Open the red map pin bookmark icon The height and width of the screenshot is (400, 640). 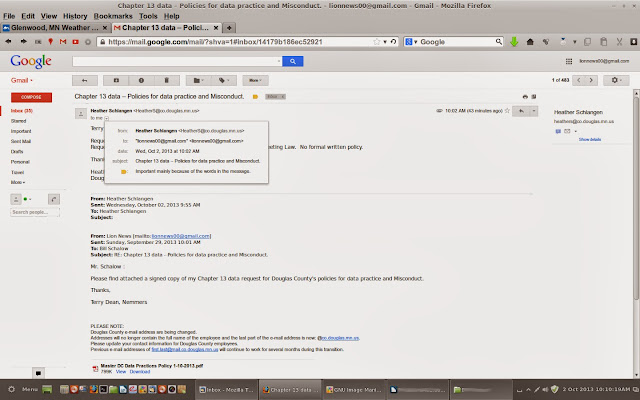(x=51, y=42)
